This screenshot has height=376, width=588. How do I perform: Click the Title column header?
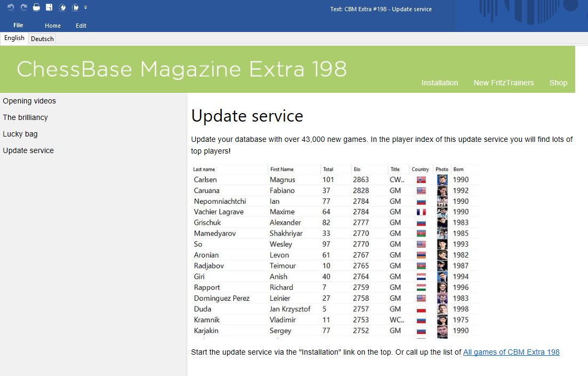coord(395,169)
